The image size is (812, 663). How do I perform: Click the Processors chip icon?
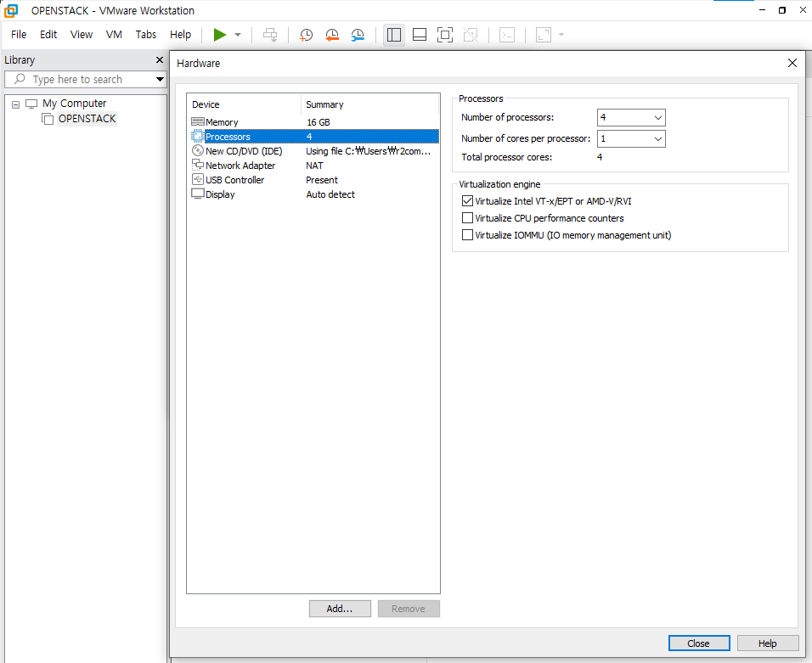tap(198, 136)
